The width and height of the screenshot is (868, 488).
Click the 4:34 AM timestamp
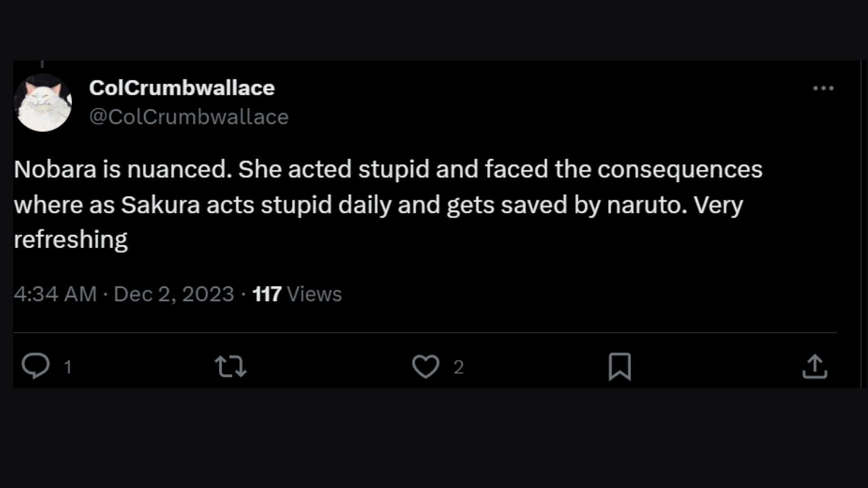(x=55, y=294)
